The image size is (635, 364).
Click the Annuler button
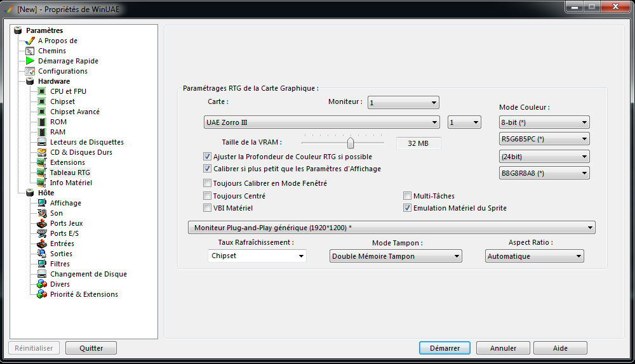(x=503, y=348)
